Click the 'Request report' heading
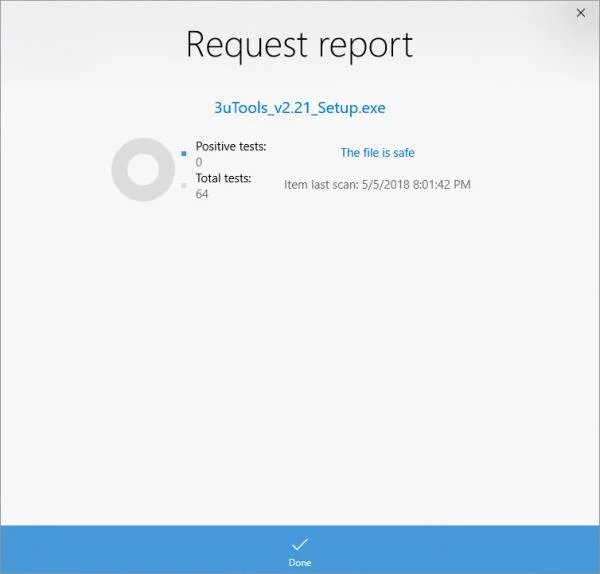Image resolution: width=600 pixels, height=574 pixels. [x=300, y=46]
